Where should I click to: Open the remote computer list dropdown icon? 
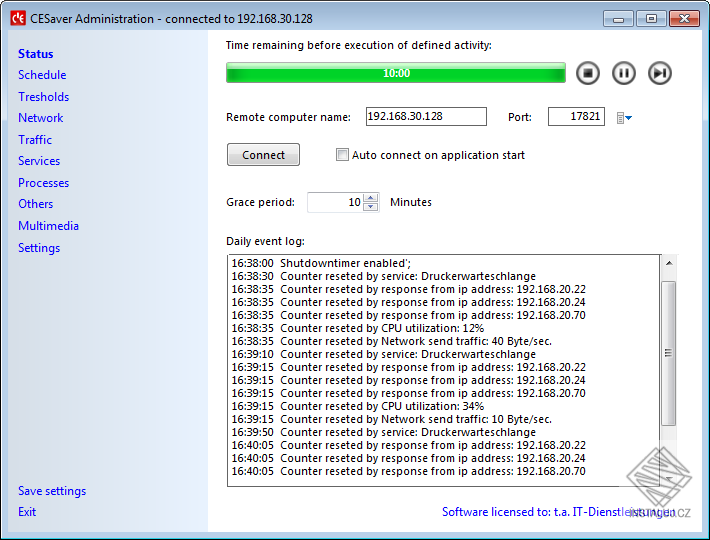(x=624, y=118)
